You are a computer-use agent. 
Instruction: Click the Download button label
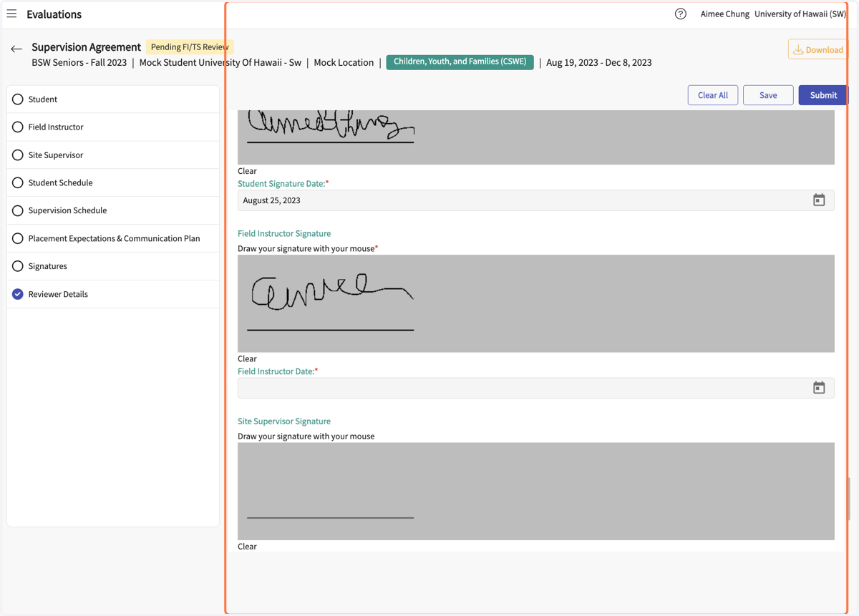click(x=824, y=50)
